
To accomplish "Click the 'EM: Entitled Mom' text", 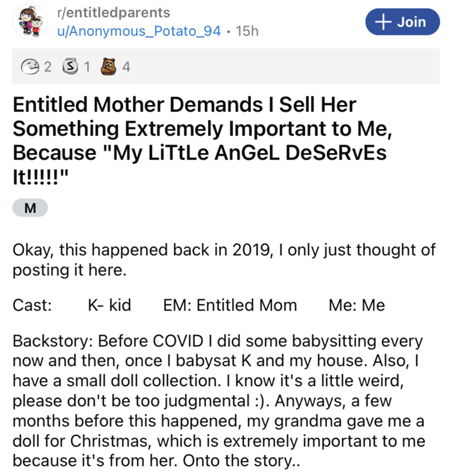I will (230, 305).
